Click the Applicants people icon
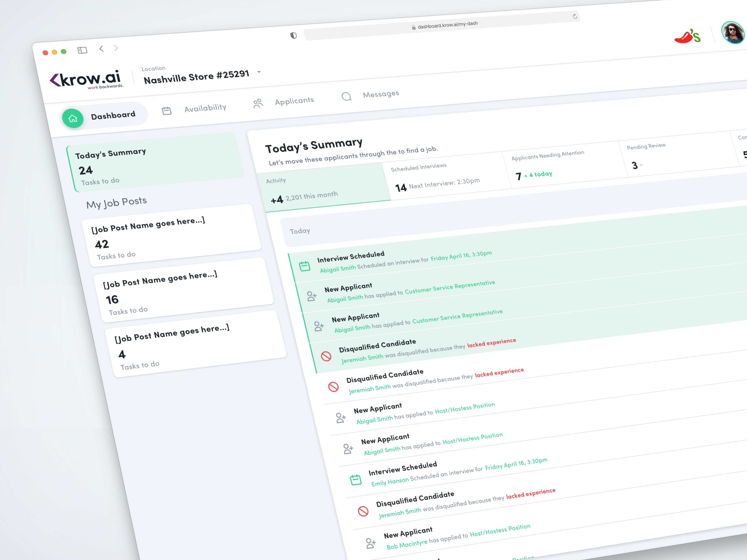 click(258, 103)
